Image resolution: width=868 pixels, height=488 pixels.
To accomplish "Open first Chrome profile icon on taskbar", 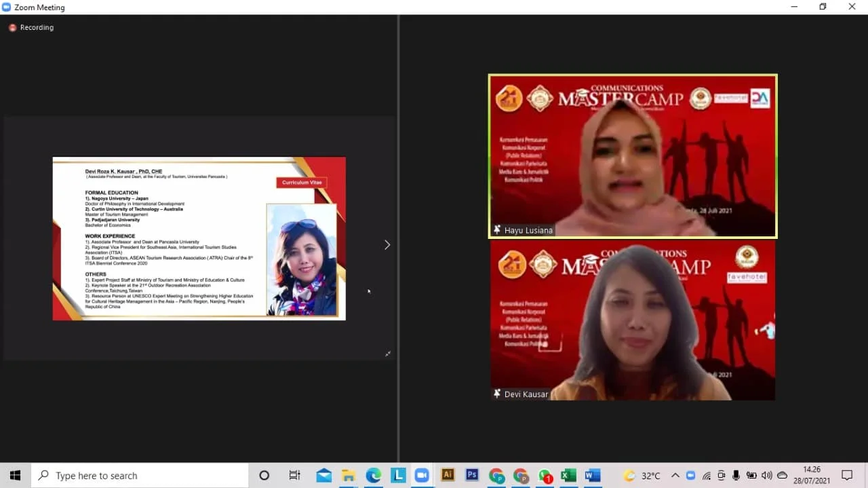I will 496,476.
